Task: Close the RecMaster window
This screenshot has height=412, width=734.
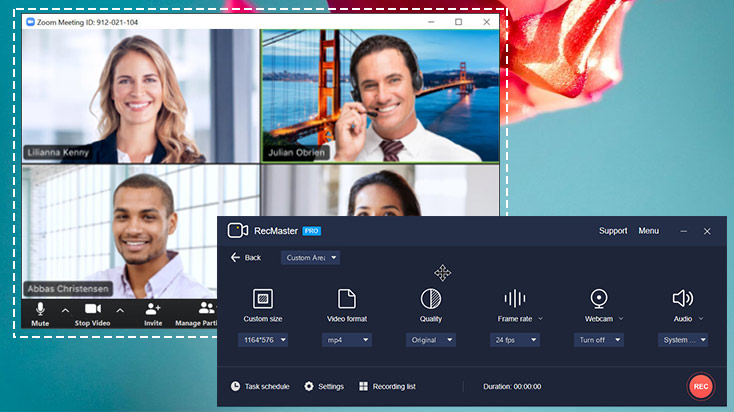Action: (x=707, y=231)
